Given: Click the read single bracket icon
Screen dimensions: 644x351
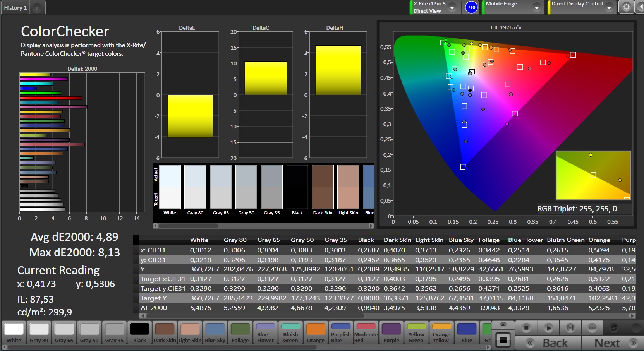Looking at the screenshot, I should (570, 328).
